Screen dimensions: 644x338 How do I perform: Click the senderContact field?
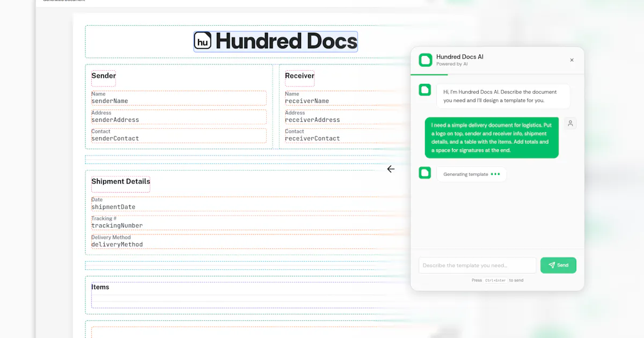coord(179,135)
